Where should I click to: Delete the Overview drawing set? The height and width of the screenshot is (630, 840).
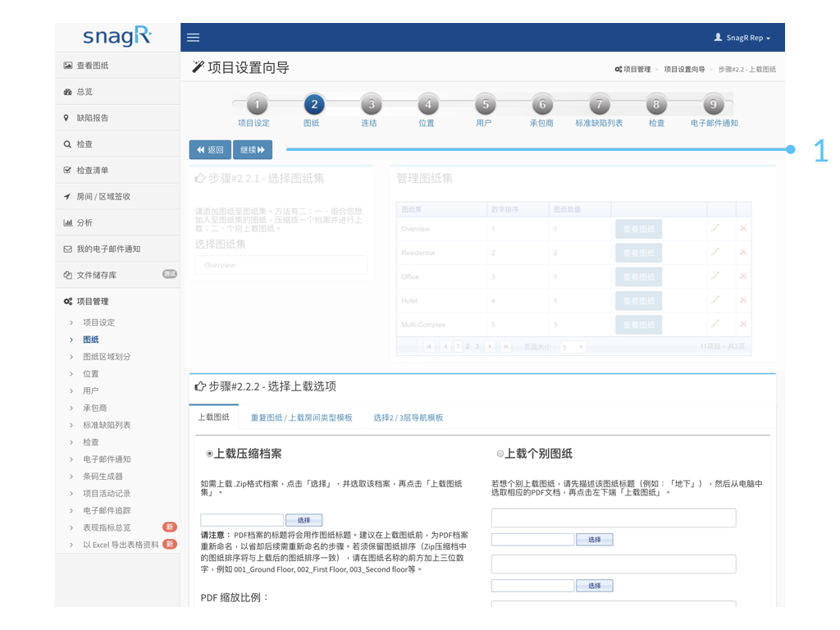743,228
